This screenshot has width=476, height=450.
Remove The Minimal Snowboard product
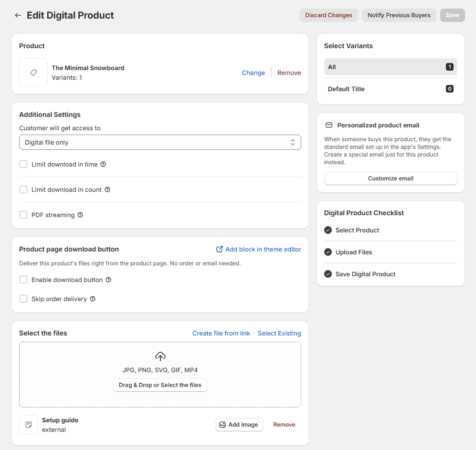click(289, 73)
